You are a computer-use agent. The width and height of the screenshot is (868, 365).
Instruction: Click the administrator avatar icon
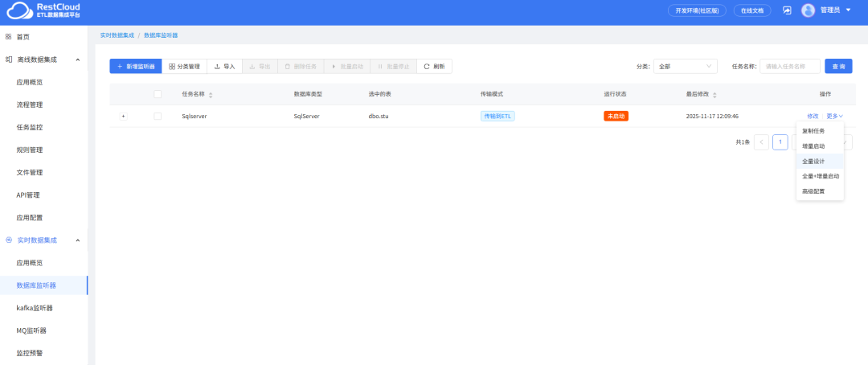tap(809, 10)
